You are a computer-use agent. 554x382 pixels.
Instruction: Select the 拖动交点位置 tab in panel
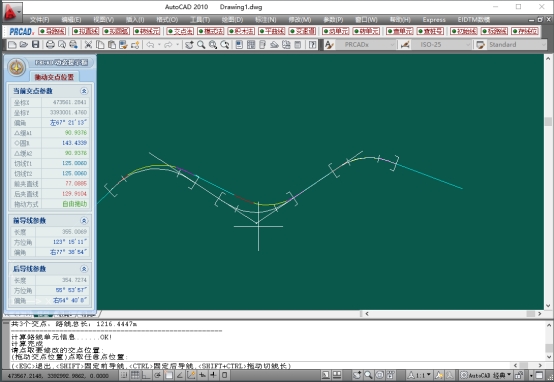pos(54,77)
